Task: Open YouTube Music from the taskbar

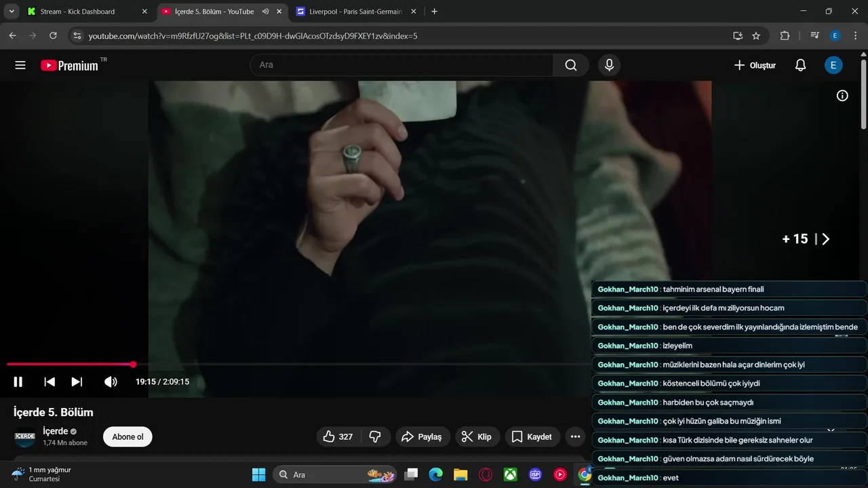Action: [x=560, y=474]
